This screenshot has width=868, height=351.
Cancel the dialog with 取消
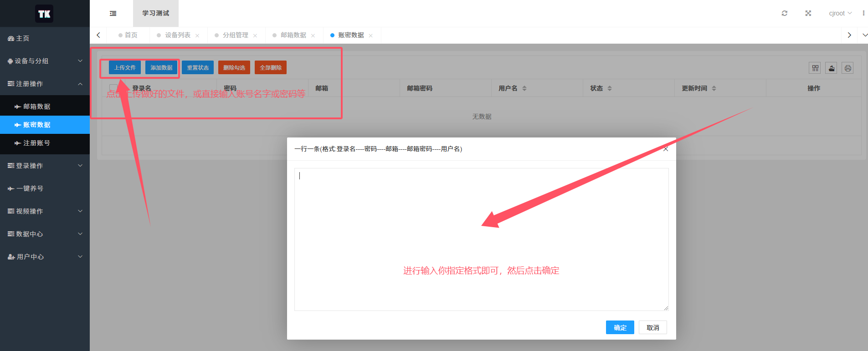653,327
